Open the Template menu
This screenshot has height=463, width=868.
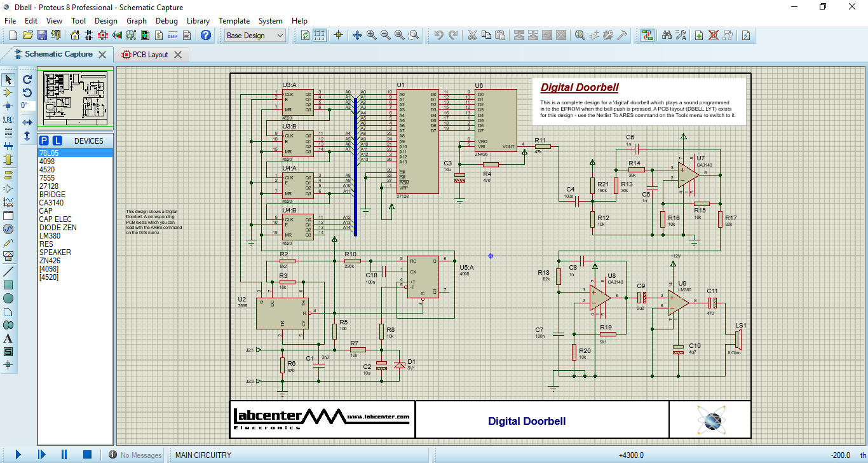pyautogui.click(x=234, y=20)
